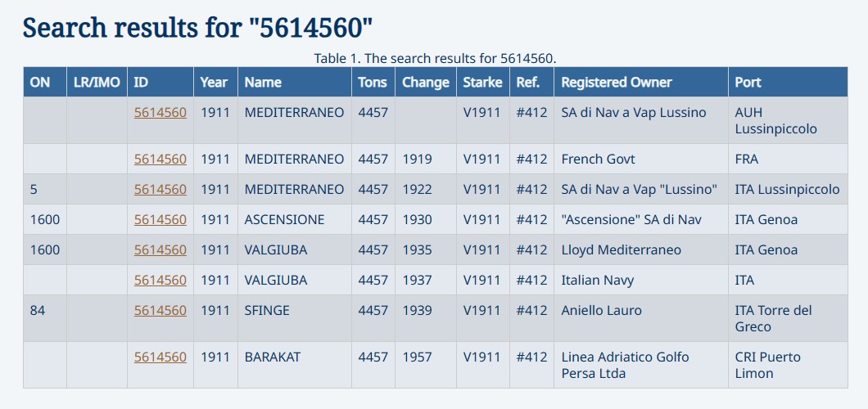Open ID link in BARAKAT row
The height and width of the screenshot is (409, 868).
click(160, 357)
